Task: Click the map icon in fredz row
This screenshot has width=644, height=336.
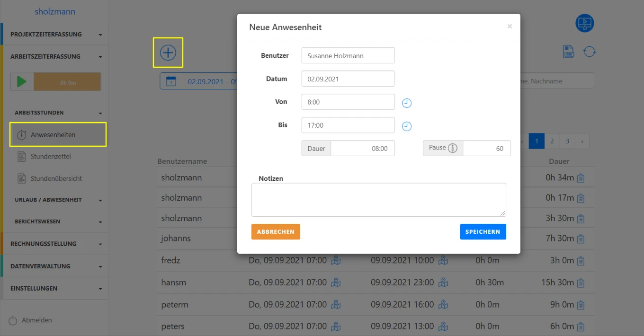Action: (x=336, y=260)
